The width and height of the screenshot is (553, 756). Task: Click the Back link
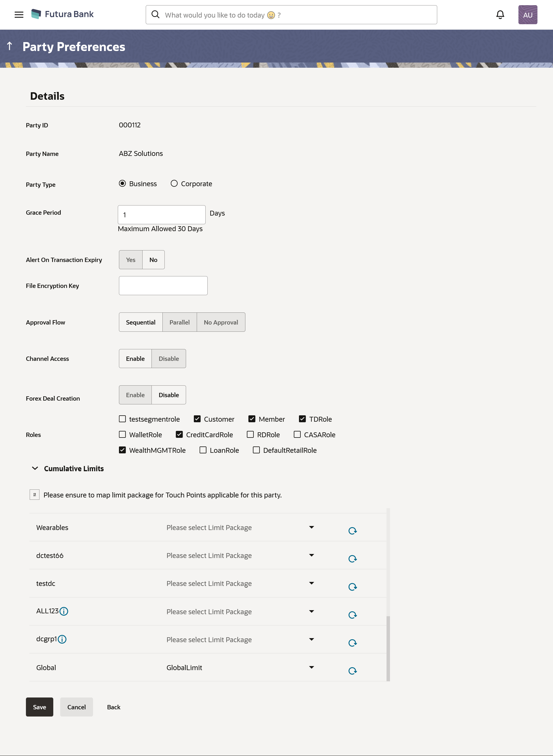tap(113, 707)
